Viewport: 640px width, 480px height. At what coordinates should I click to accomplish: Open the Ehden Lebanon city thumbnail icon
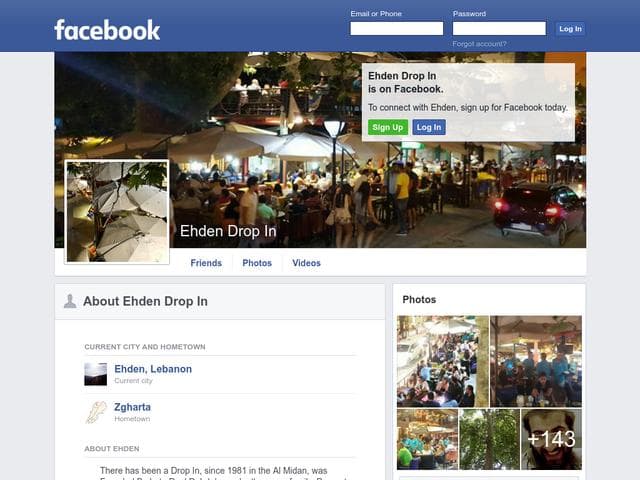(x=96, y=374)
